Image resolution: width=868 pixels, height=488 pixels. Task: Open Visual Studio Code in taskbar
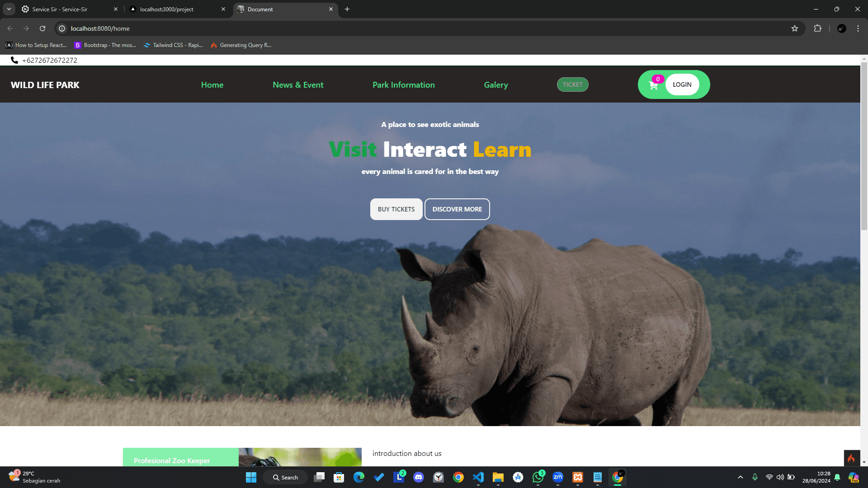[x=478, y=477]
